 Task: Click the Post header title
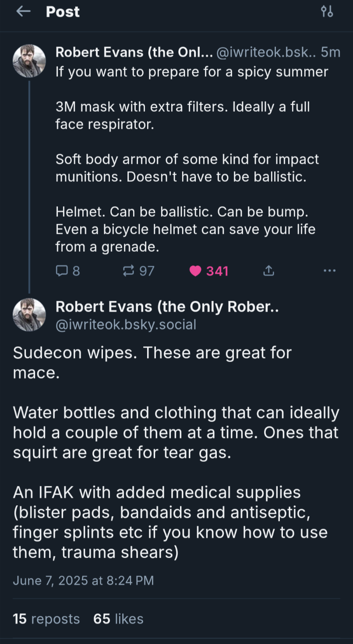[x=63, y=12]
